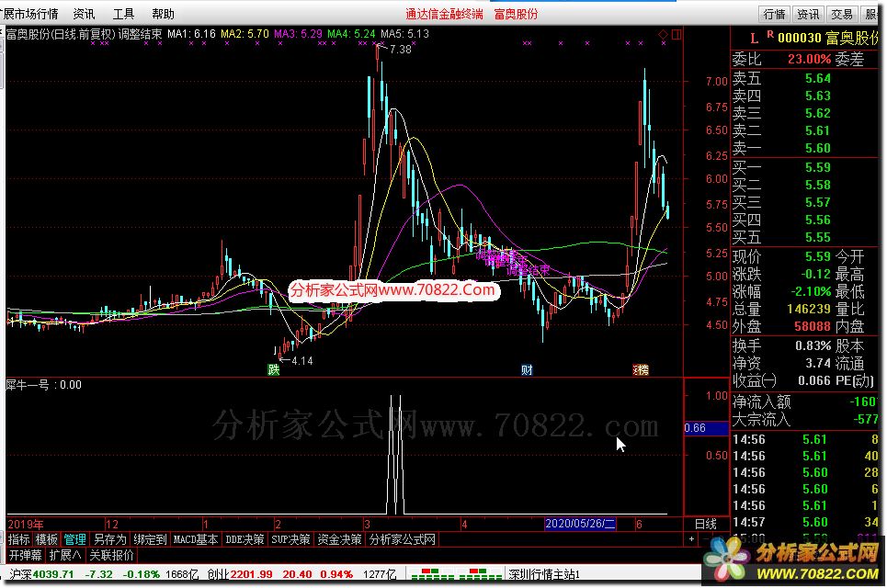Click 外盘 value 58088
The height and width of the screenshot is (588, 887).
pyautogui.click(x=813, y=326)
